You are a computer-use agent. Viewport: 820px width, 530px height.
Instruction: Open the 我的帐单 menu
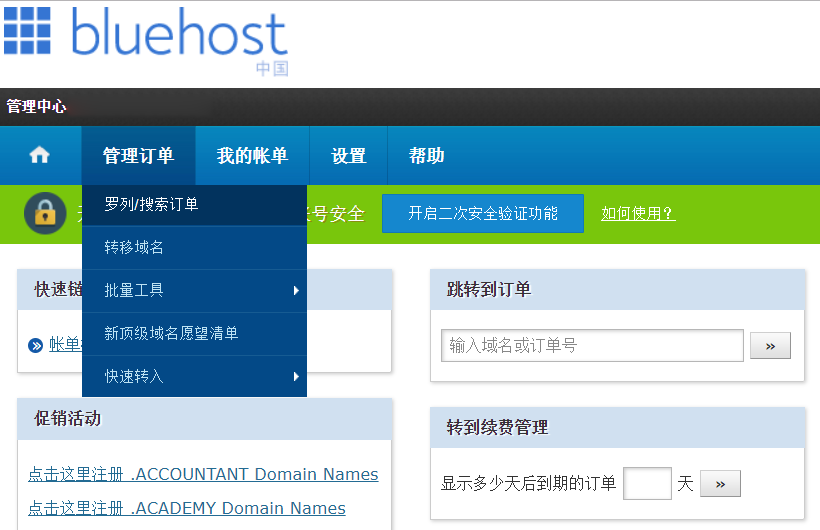(253, 155)
